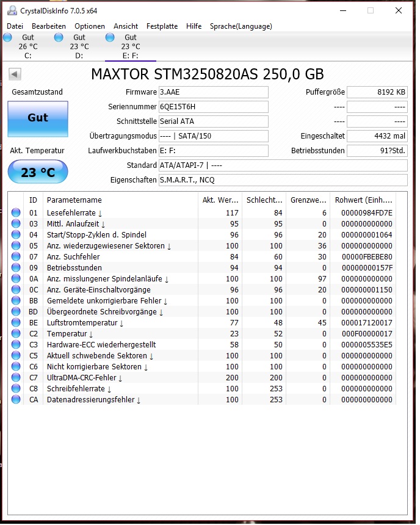Screen dimensions: 420x525
Task: Click the Grenzwe... column header
Action: coord(308,200)
